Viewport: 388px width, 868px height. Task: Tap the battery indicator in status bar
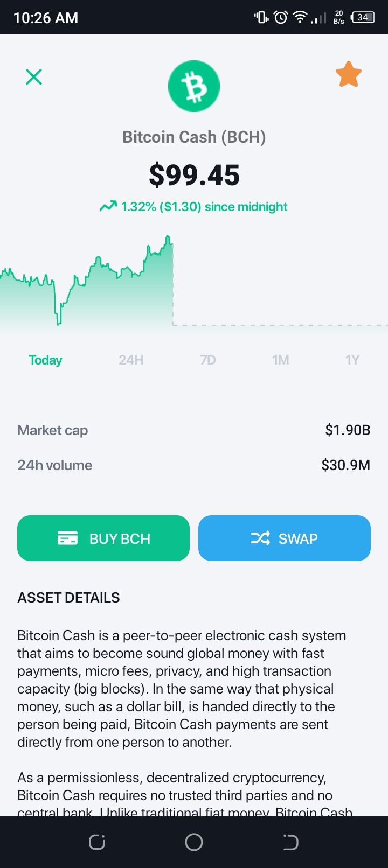pyautogui.click(x=363, y=17)
